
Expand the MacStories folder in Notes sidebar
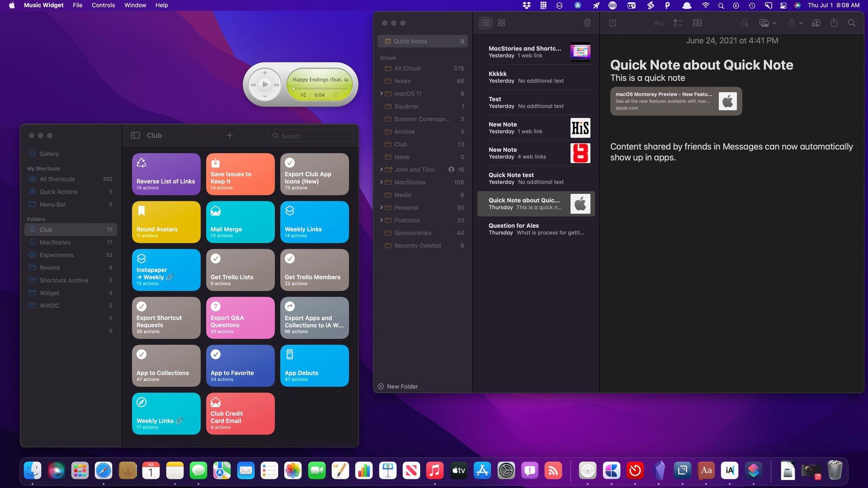(380, 182)
